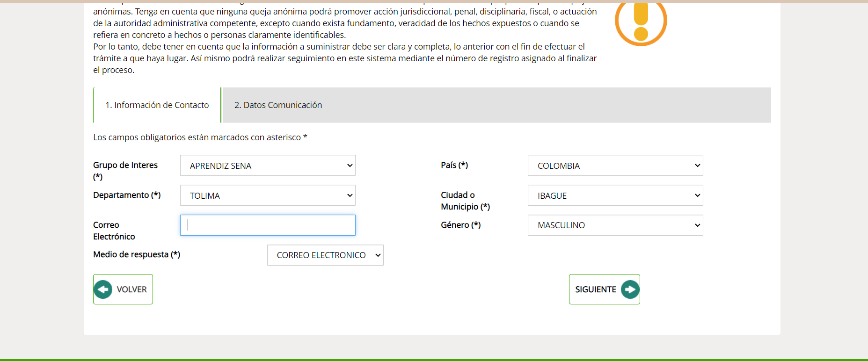The image size is (868, 361).
Task: Expand the Ciudad o Municipio dropdown
Action: pyautogui.click(x=615, y=195)
